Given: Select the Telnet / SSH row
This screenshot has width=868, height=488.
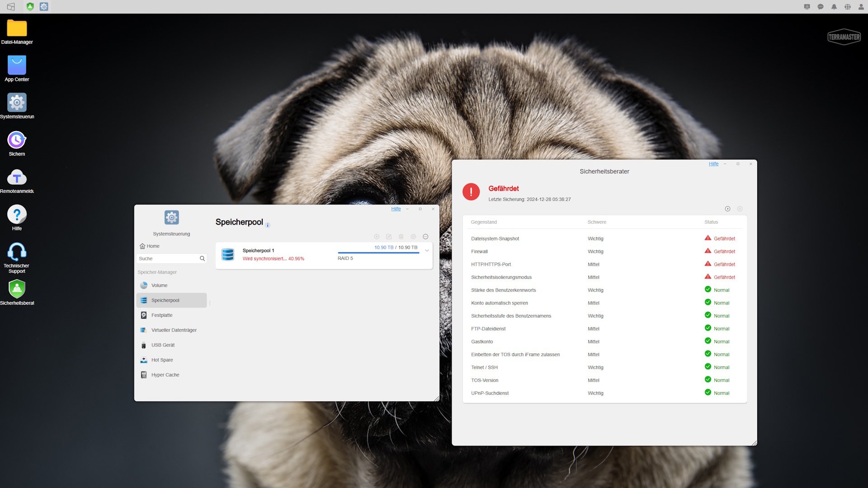Looking at the screenshot, I should 604,367.
